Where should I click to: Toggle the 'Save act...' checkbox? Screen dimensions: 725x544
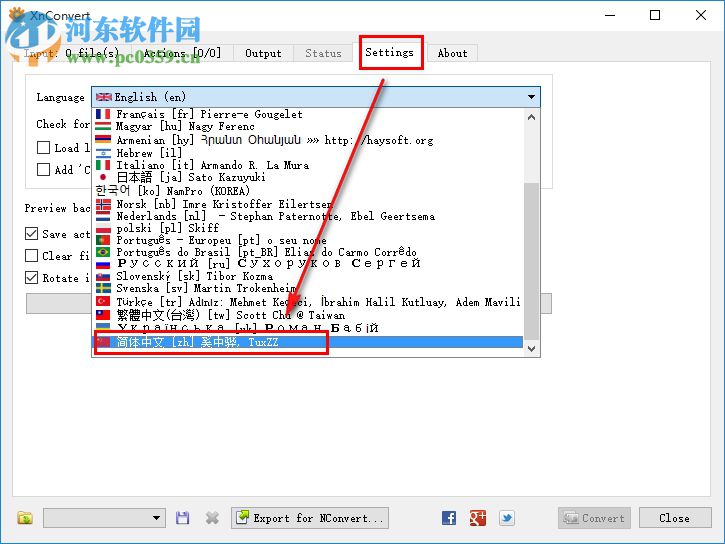point(31,233)
